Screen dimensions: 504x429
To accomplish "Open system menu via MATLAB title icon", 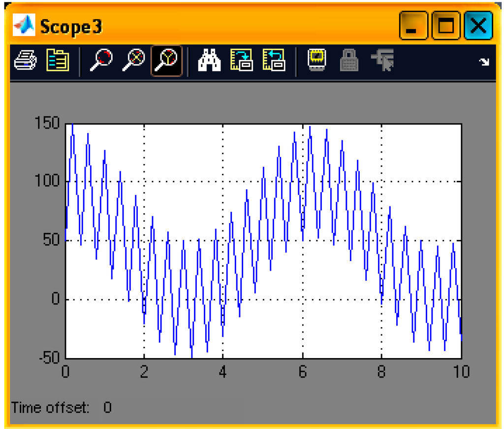I will pyautogui.click(x=24, y=26).
